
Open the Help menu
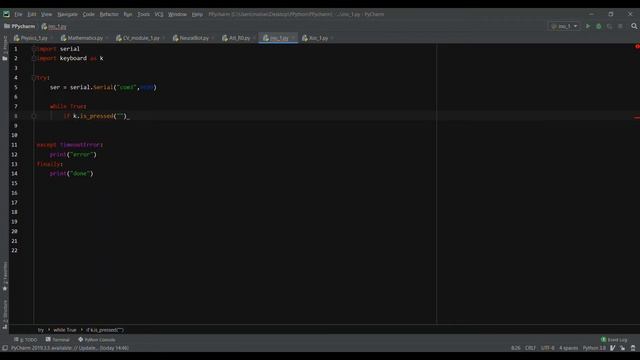[x=197, y=14]
